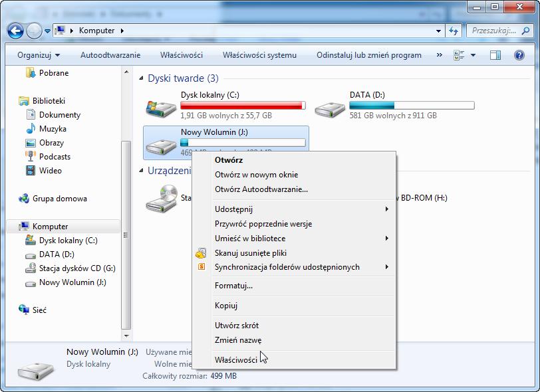Image resolution: width=540 pixels, height=392 pixels.
Task: Click the red C: drive usage bar
Action: tap(243, 106)
